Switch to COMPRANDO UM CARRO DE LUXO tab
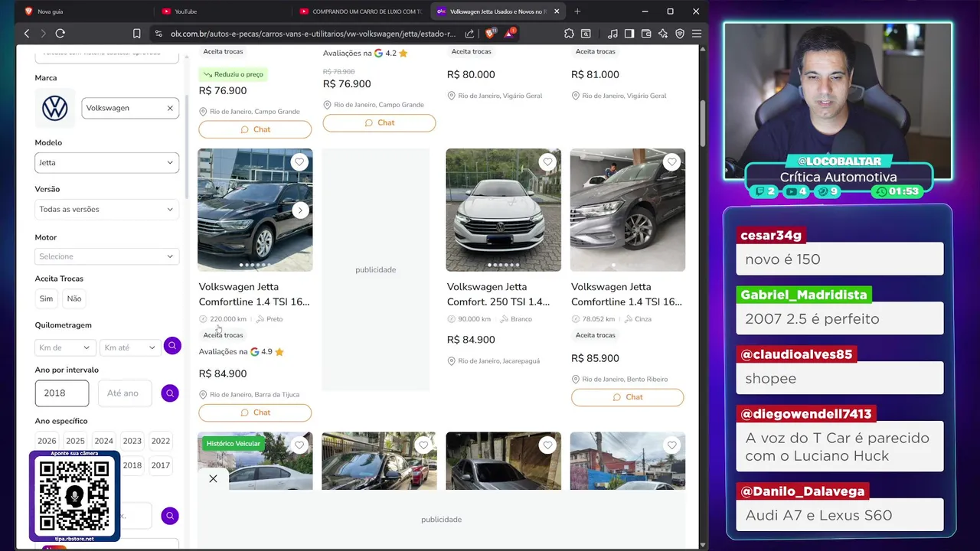This screenshot has height=551, width=980. [361, 11]
